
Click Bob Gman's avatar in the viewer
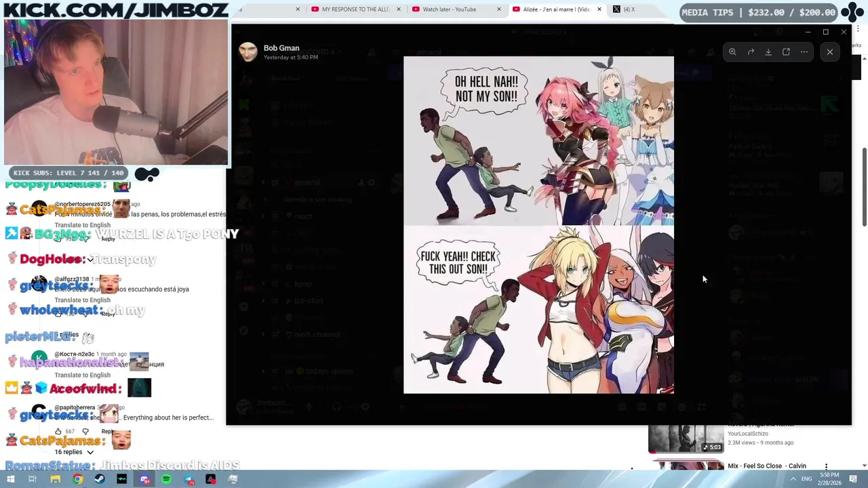point(248,52)
